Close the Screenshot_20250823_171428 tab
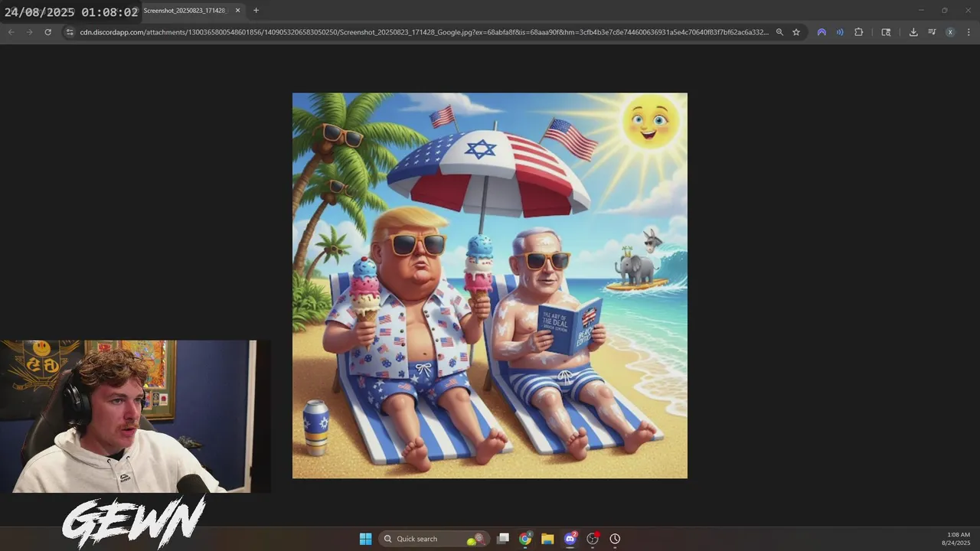Image resolution: width=980 pixels, height=551 pixels. pyautogui.click(x=237, y=11)
